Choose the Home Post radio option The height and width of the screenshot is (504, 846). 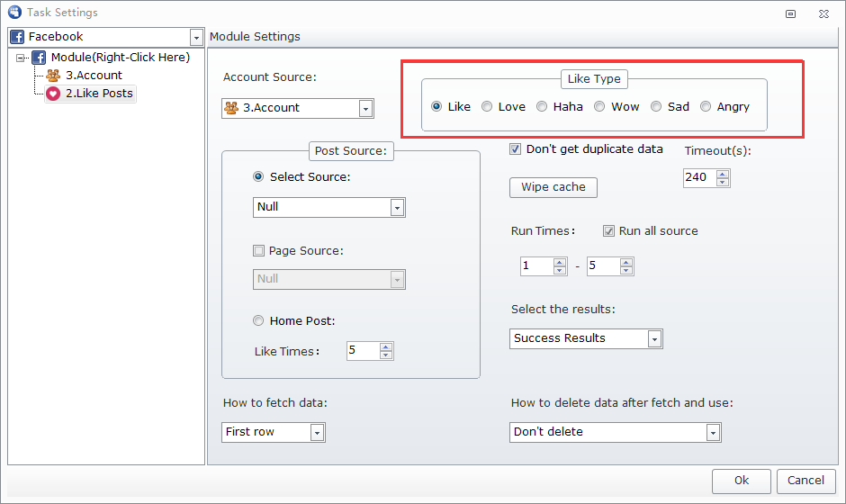(258, 320)
